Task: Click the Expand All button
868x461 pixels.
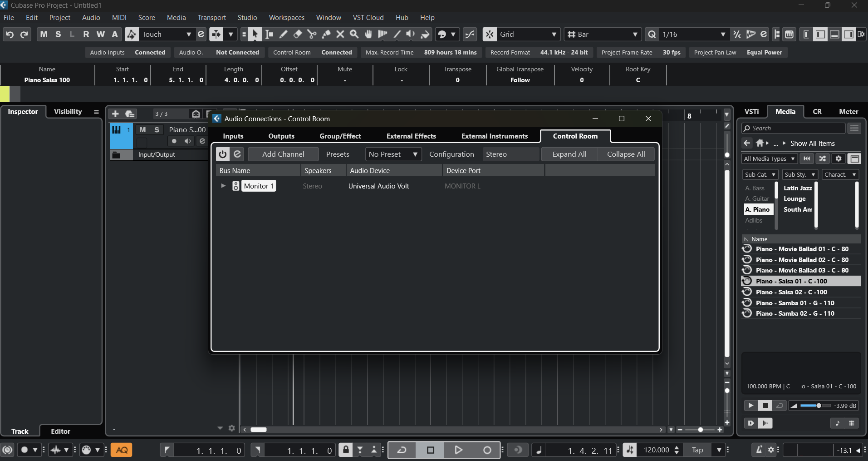Action: click(x=569, y=154)
